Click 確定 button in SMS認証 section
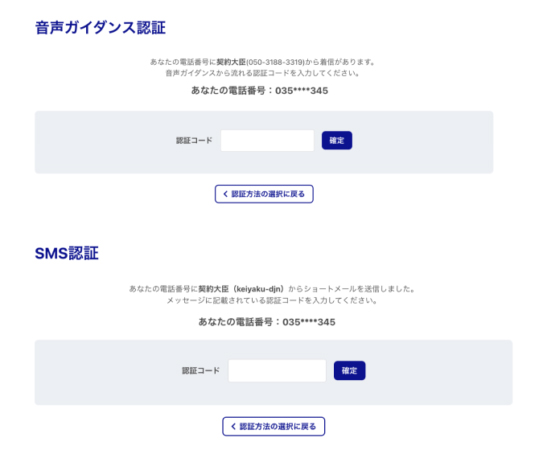 (x=349, y=371)
